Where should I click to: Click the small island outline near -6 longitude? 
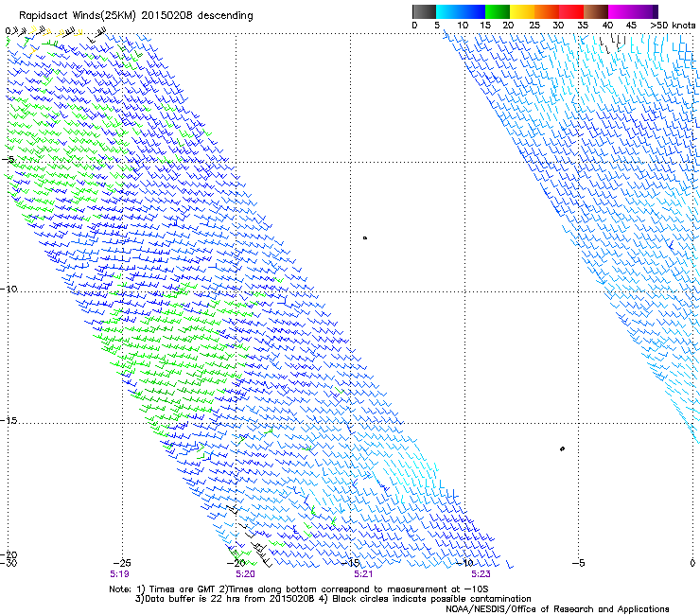pos(562,448)
